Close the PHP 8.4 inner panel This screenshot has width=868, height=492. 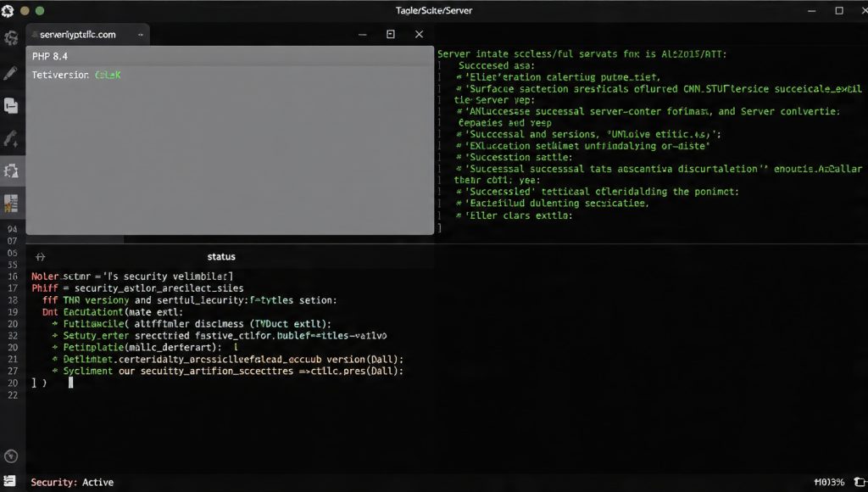click(x=419, y=34)
